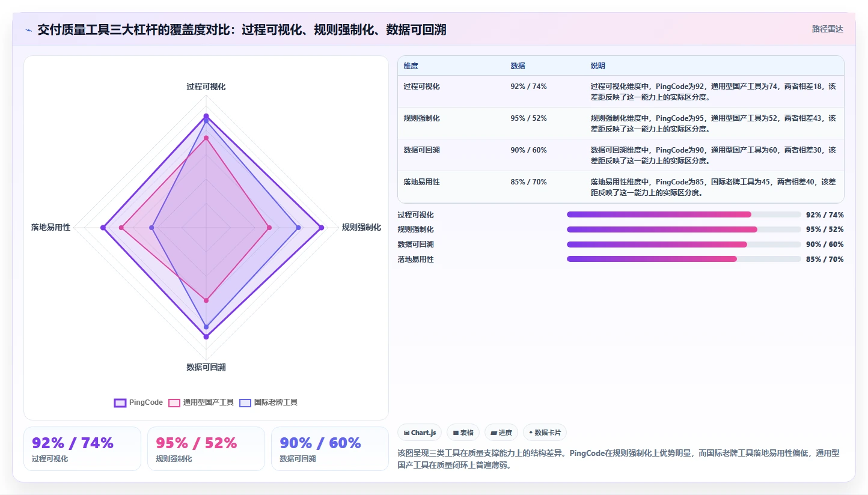The image size is (868, 495).
Task: Click the PingCode legend label
Action: [x=146, y=402]
